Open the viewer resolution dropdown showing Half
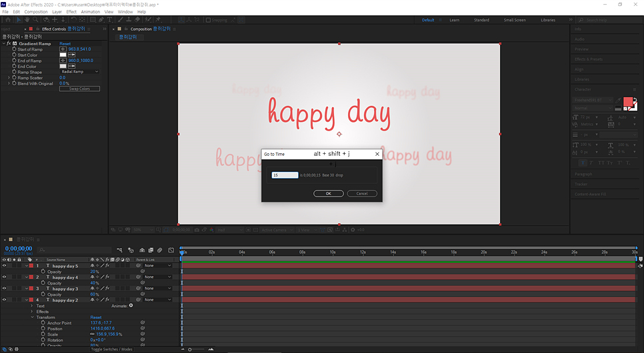644x353 pixels. click(230, 230)
